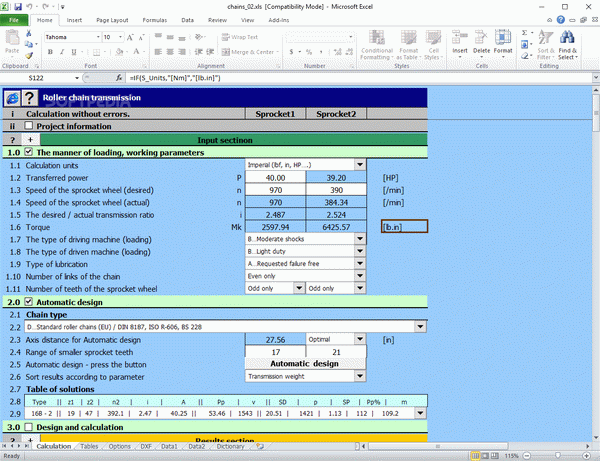The height and width of the screenshot is (461, 600).
Task: Switch to the Options sheet tab
Action: point(119,446)
